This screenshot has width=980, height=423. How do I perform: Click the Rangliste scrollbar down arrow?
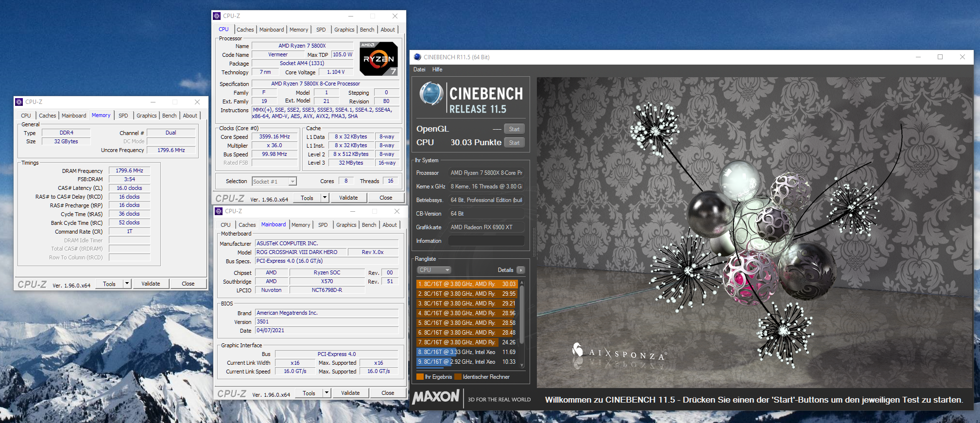pos(522,365)
